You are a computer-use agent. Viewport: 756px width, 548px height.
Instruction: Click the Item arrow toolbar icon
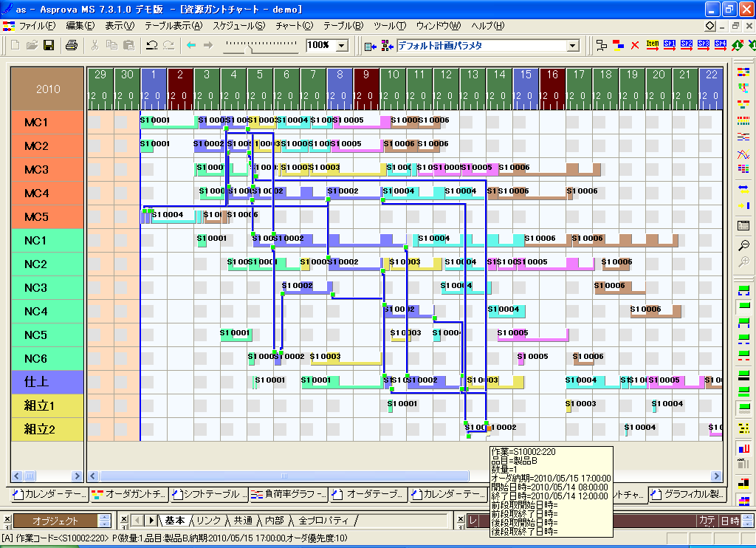tap(653, 45)
